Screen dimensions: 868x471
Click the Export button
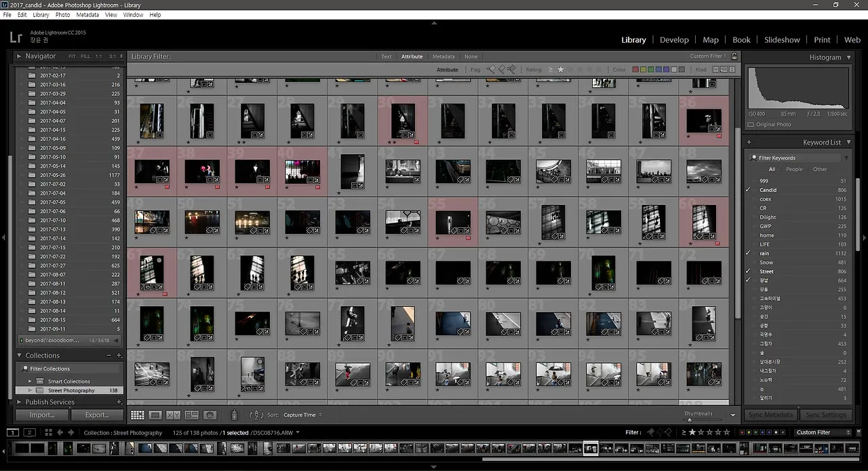[97, 415]
